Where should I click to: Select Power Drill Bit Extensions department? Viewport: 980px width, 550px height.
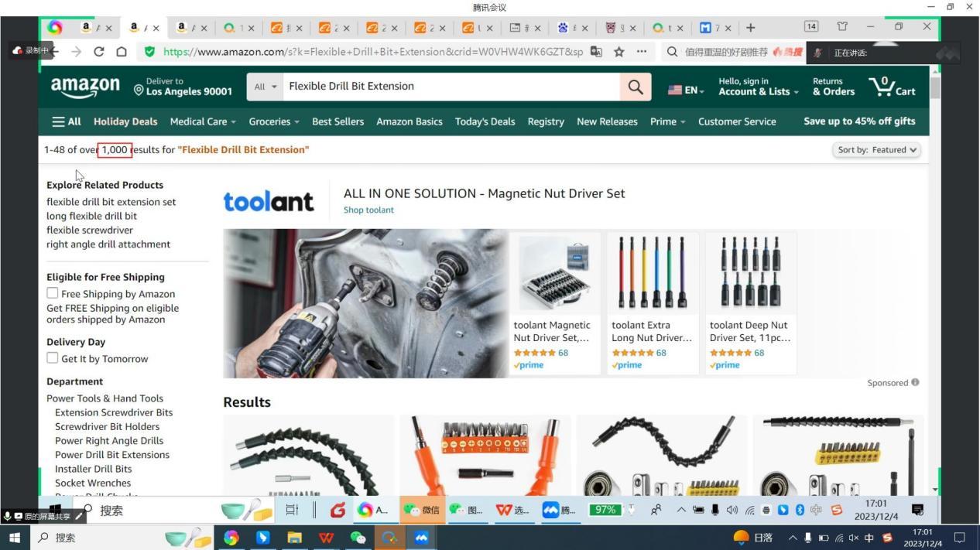[x=112, y=455]
